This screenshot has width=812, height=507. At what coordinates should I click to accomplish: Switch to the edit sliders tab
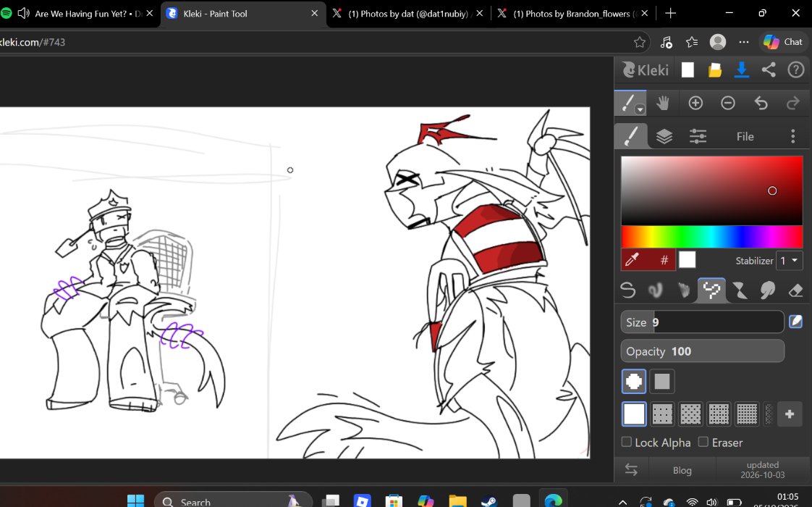698,136
